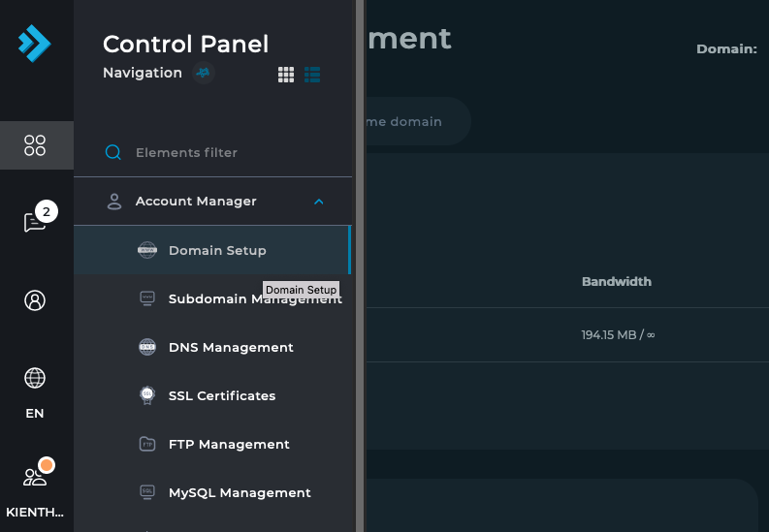769x532 pixels.
Task: Click the search magnifier icon in filter
Action: pyautogui.click(x=113, y=152)
